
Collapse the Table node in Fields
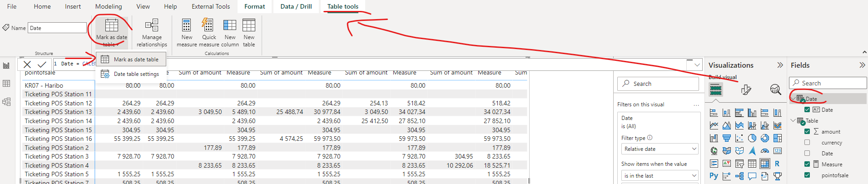[793, 120]
